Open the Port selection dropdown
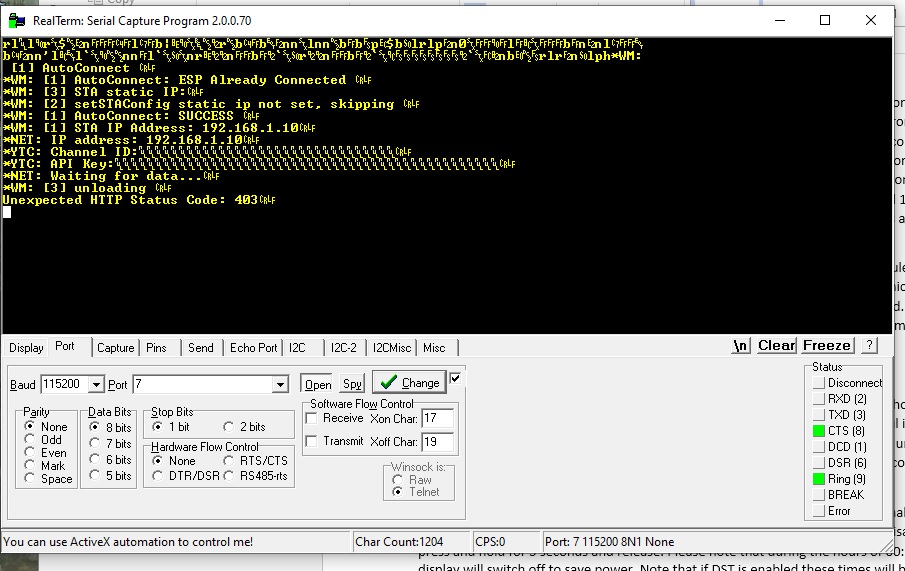The width and height of the screenshot is (905, 571). tap(280, 385)
